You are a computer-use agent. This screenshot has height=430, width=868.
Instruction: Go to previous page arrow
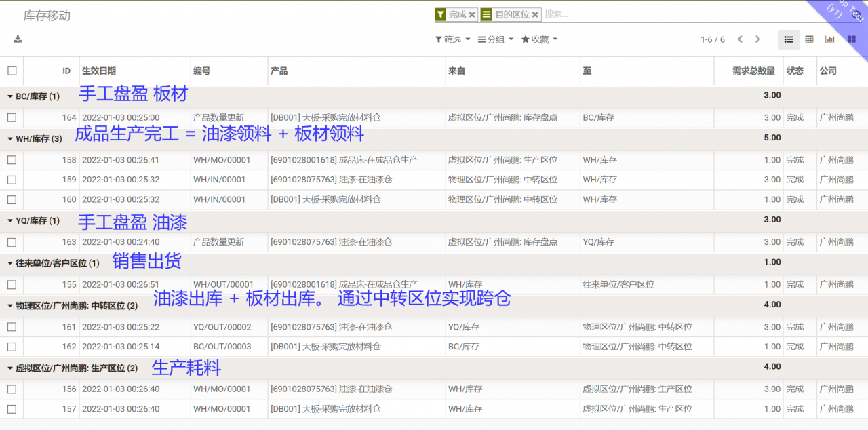(740, 39)
